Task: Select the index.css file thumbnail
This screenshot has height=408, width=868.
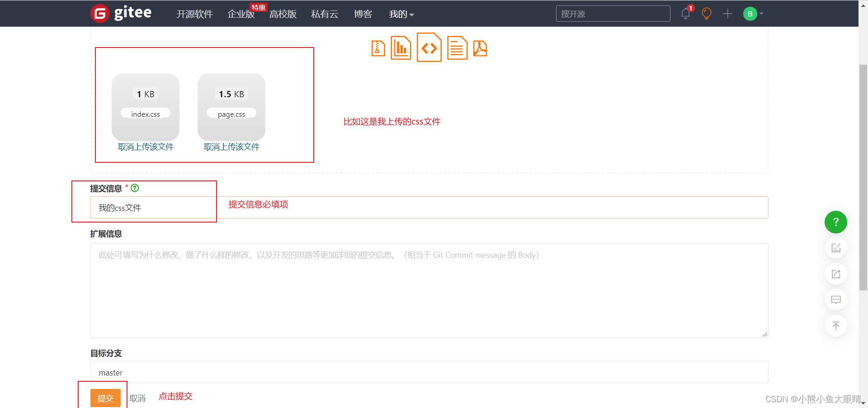Action: point(146,107)
